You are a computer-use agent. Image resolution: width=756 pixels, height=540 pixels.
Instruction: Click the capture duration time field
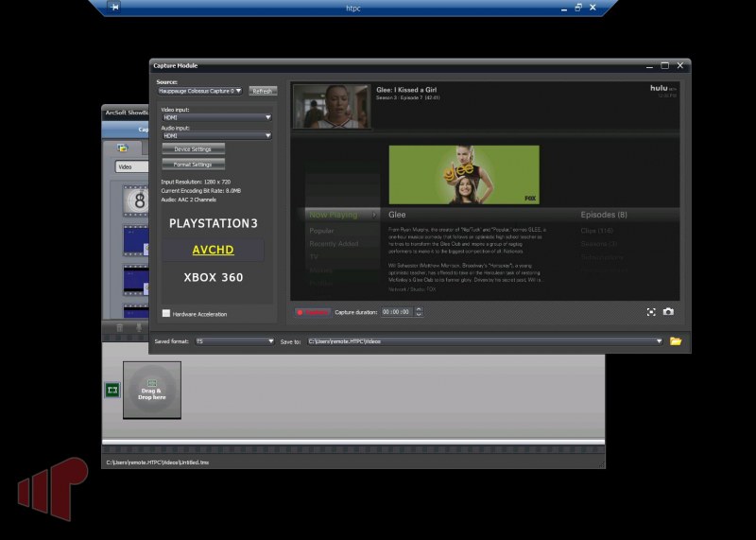coord(396,312)
